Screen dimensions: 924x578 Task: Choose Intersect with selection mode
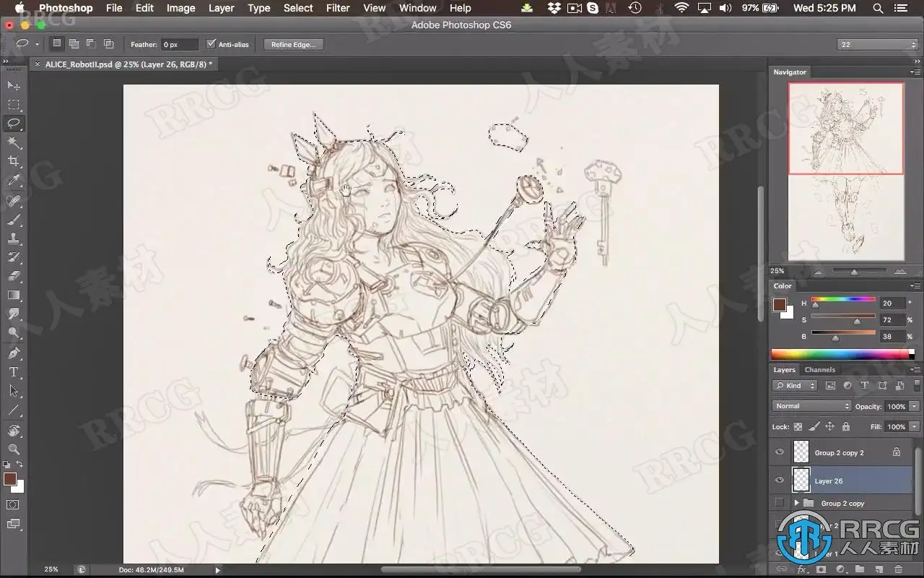point(108,44)
